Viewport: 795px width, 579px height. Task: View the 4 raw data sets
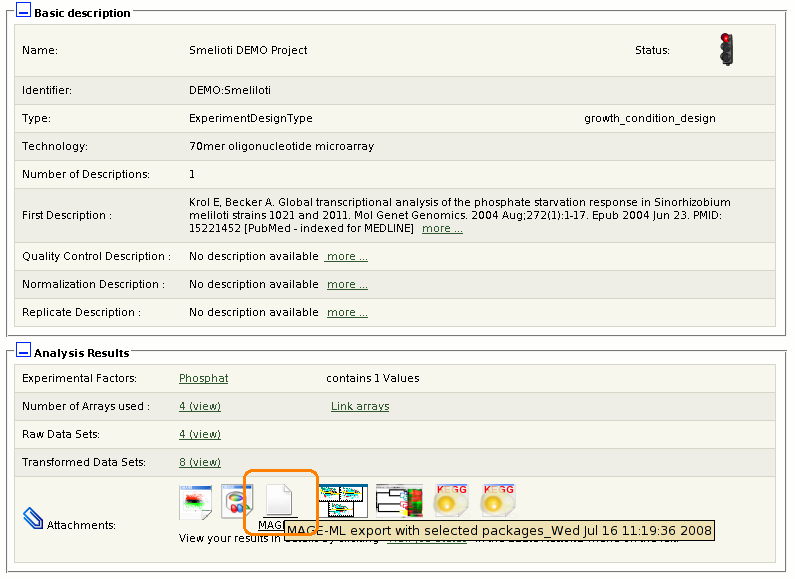[200, 434]
